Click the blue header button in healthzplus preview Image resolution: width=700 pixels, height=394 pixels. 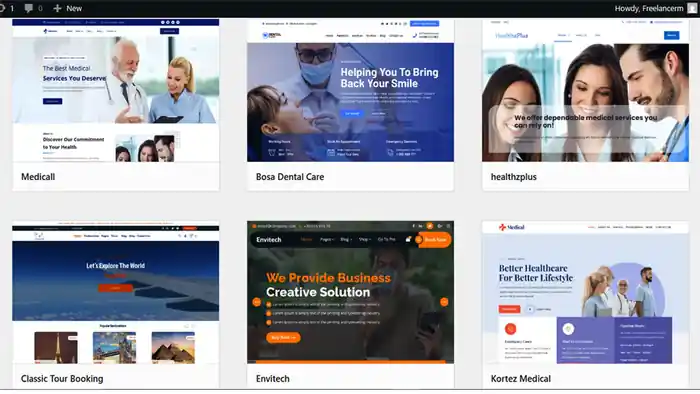[x=671, y=35]
